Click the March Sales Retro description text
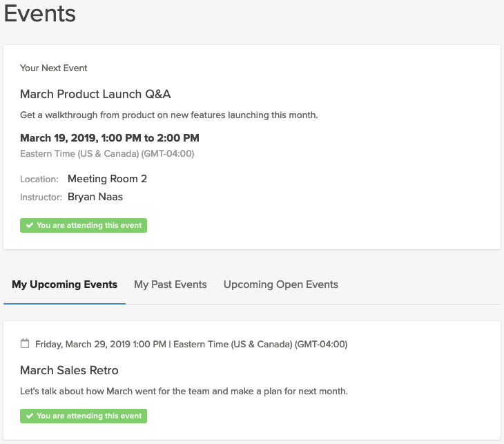 tap(184, 392)
